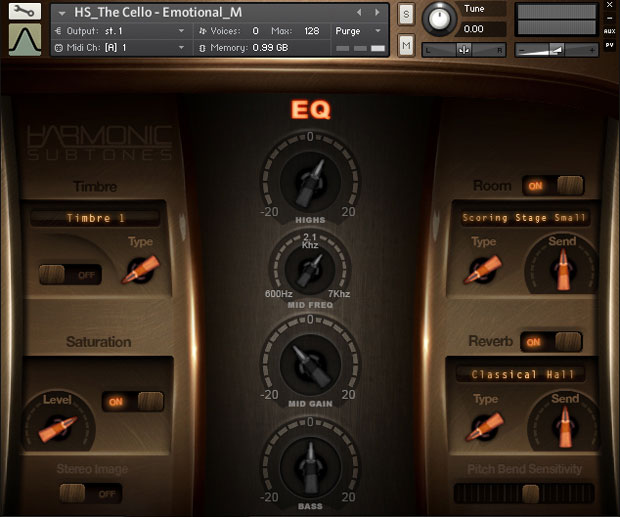Viewport: 620px width, 517px height.
Task: Turn off the Room ON switch
Action: point(552,185)
